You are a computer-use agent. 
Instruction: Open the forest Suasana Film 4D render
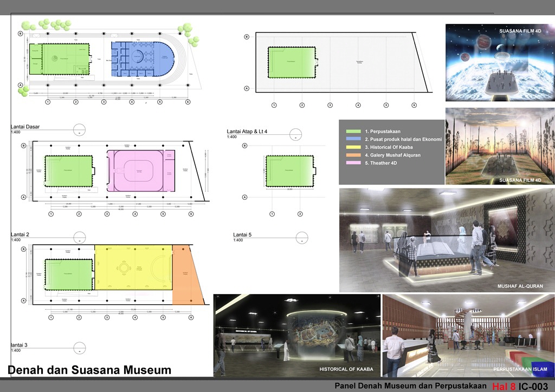[500, 146]
